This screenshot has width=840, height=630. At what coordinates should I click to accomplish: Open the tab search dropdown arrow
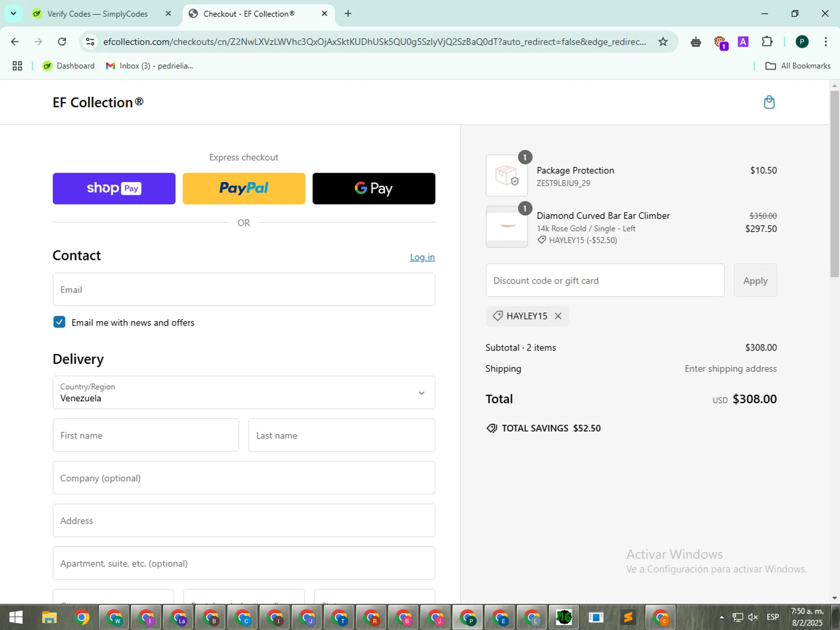[x=13, y=13]
